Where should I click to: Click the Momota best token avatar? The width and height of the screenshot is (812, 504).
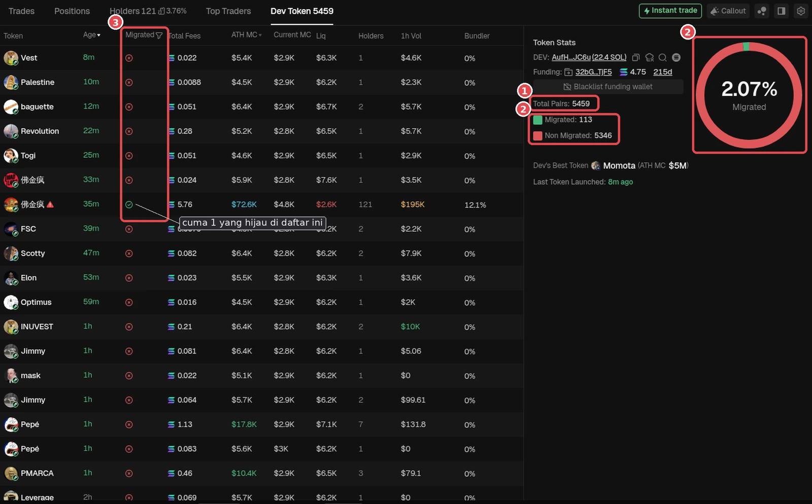[596, 165]
